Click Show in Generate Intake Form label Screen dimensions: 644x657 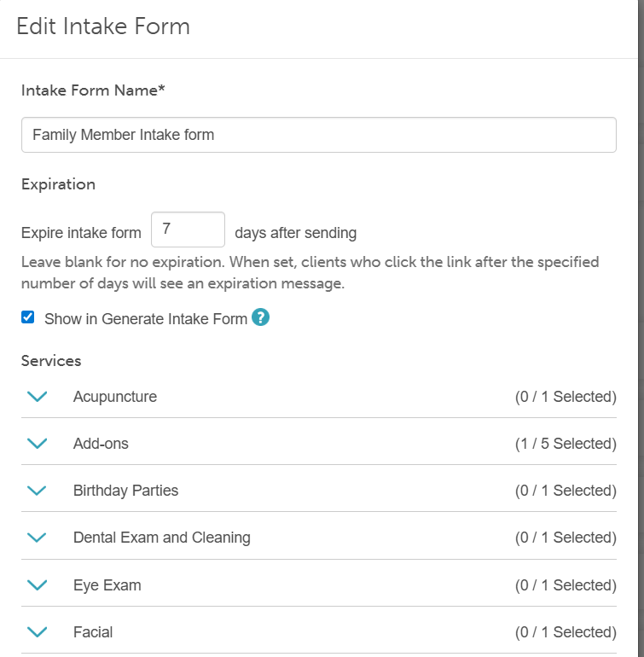point(146,319)
